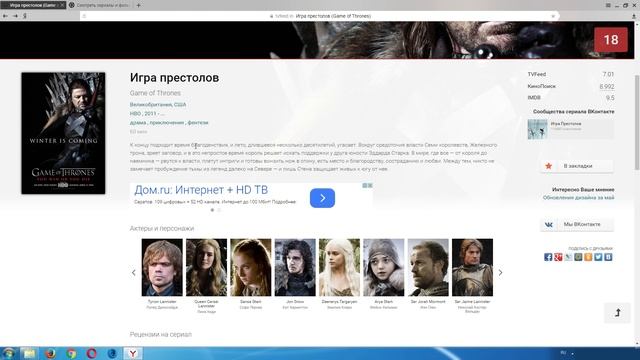Close the ad via the corner icon
640x360 pixels.
[x=370, y=185]
